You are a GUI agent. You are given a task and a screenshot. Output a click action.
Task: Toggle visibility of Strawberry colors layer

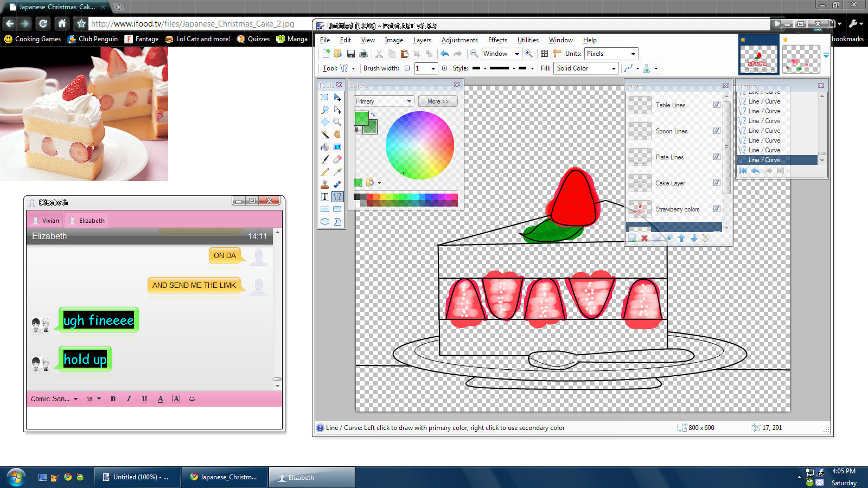tap(717, 209)
